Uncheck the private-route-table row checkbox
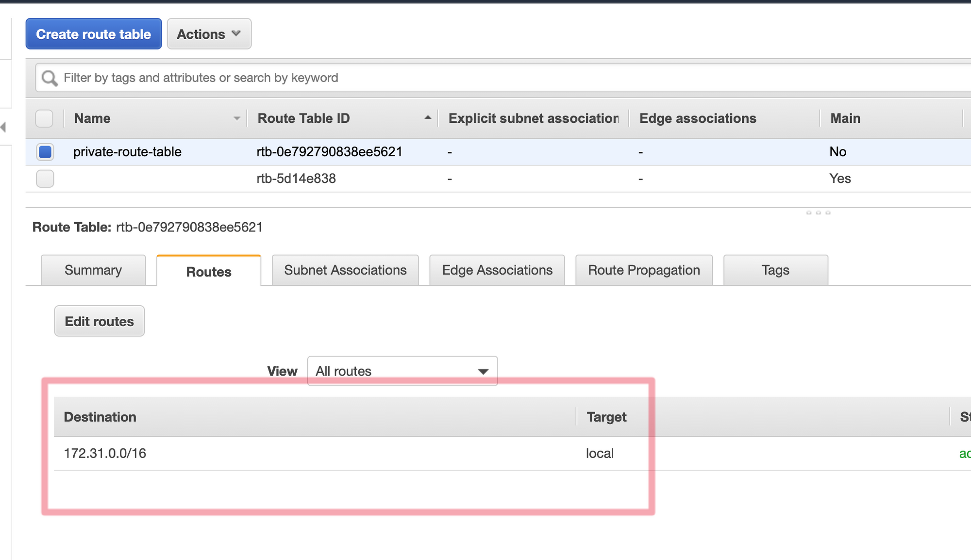Image resolution: width=971 pixels, height=560 pixels. pyautogui.click(x=45, y=152)
